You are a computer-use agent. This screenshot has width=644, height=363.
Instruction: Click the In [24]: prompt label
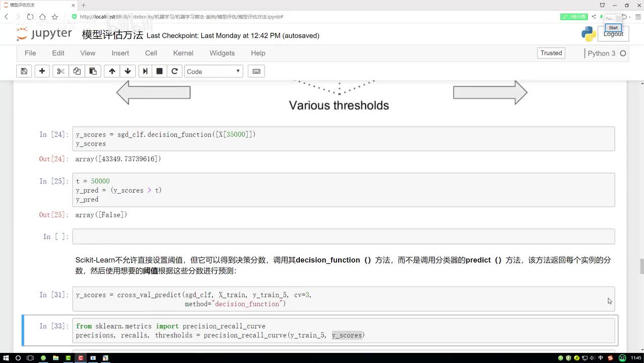pos(54,135)
